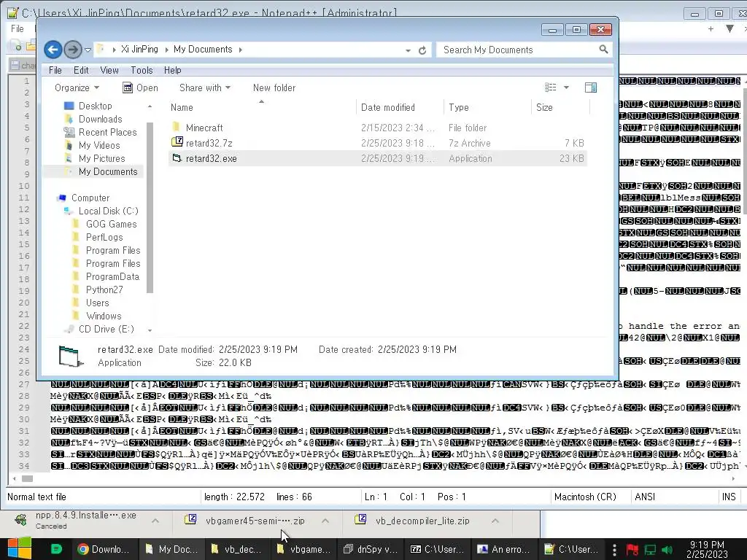
Task: Open the Organize dropdown menu
Action: 77,87
